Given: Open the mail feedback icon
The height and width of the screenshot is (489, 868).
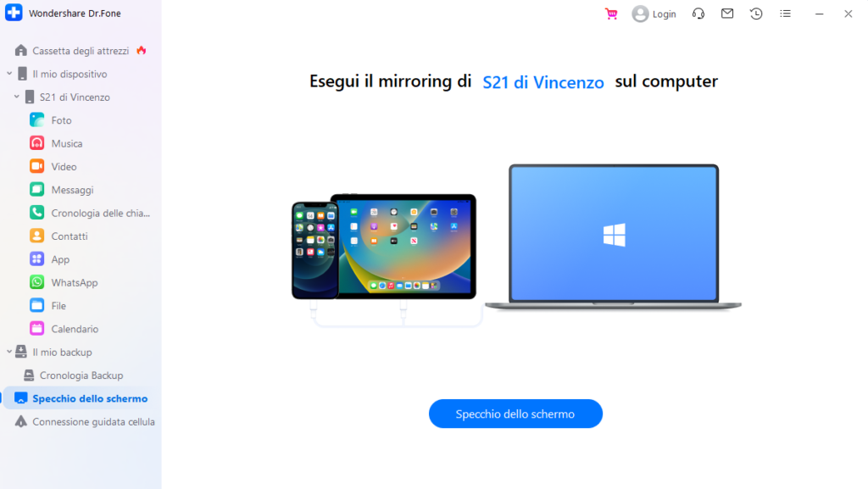Looking at the screenshot, I should (x=727, y=14).
